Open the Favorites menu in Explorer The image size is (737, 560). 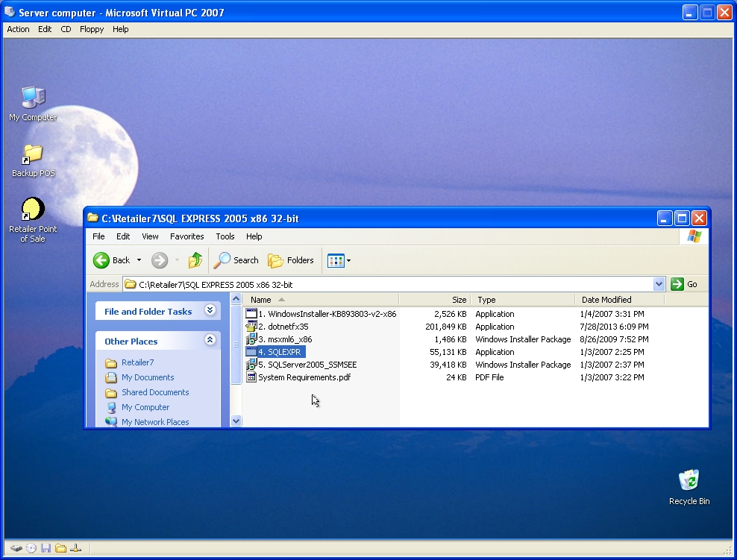click(186, 236)
